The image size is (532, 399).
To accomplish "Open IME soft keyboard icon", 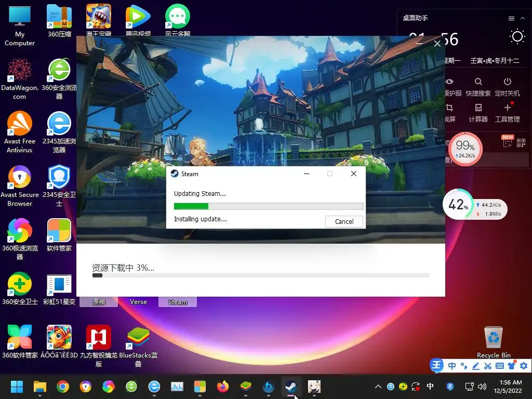I will pyautogui.click(x=499, y=366).
